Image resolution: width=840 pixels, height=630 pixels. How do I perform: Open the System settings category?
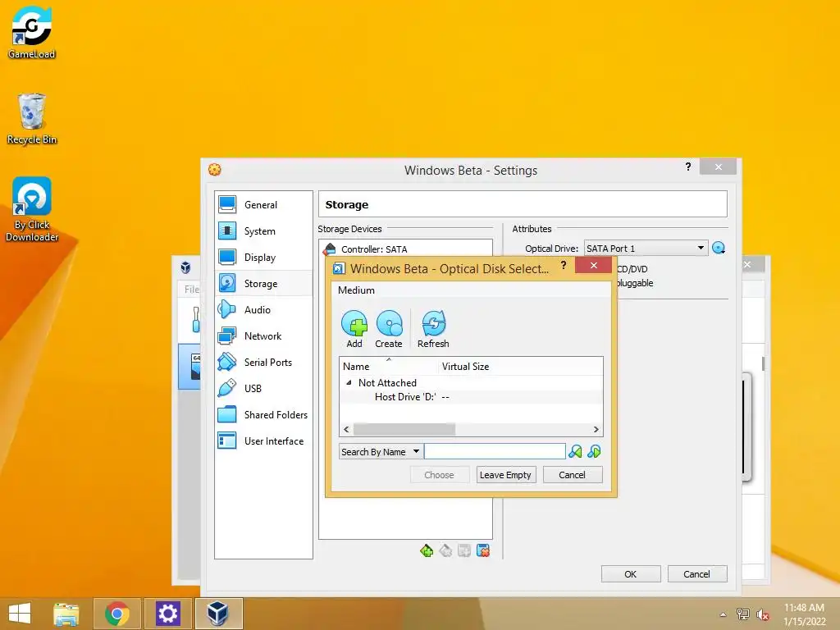263,231
